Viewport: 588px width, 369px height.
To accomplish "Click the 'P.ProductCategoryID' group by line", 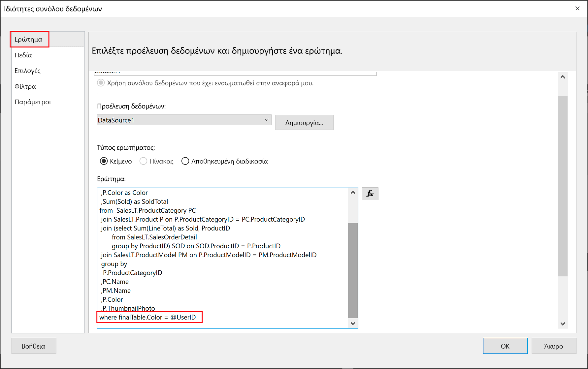I will 132,273.
